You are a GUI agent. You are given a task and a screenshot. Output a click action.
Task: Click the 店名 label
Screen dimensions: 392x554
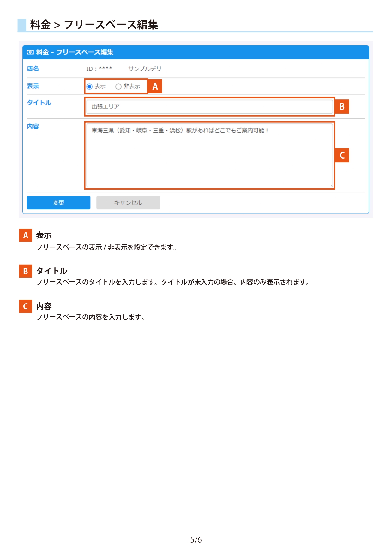33,69
